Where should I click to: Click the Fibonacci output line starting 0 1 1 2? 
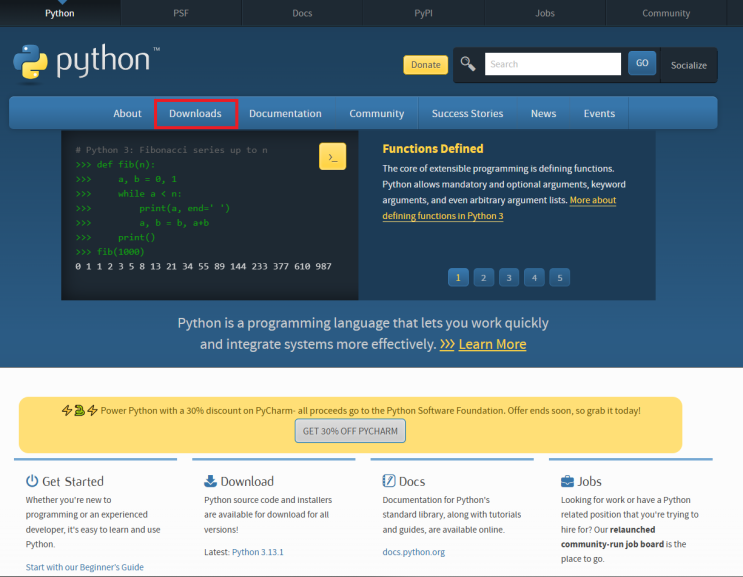[203, 266]
